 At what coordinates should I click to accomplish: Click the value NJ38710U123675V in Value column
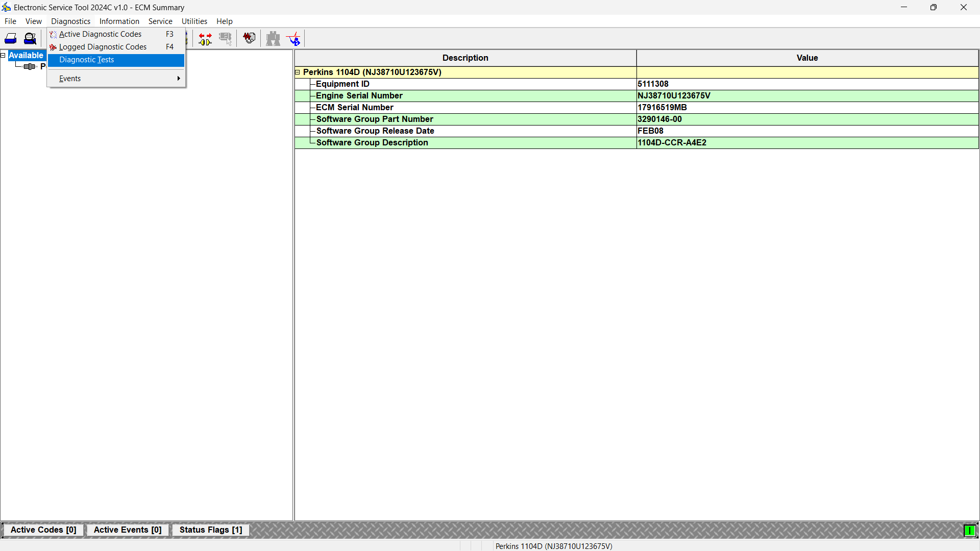[674, 96]
